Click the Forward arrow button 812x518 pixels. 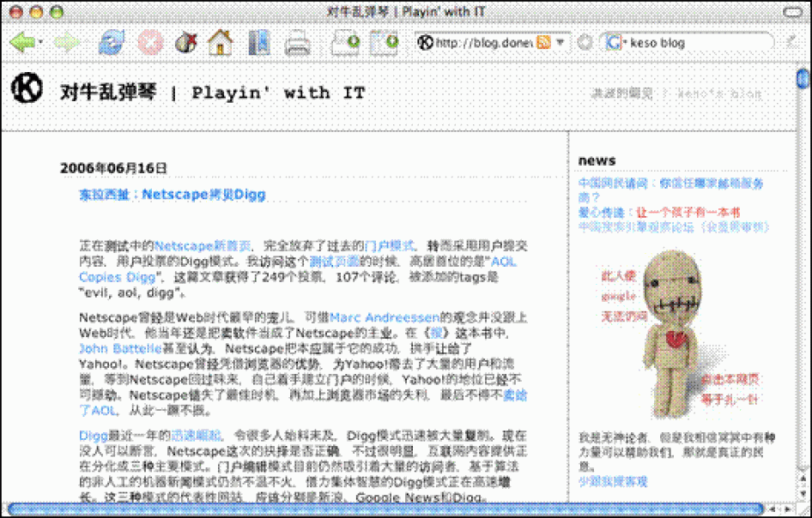point(67,42)
